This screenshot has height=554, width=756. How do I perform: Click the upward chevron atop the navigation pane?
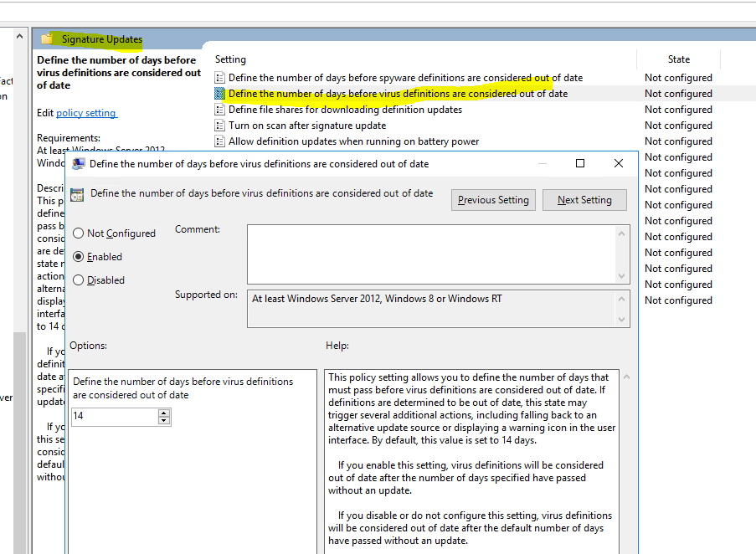[x=18, y=34]
